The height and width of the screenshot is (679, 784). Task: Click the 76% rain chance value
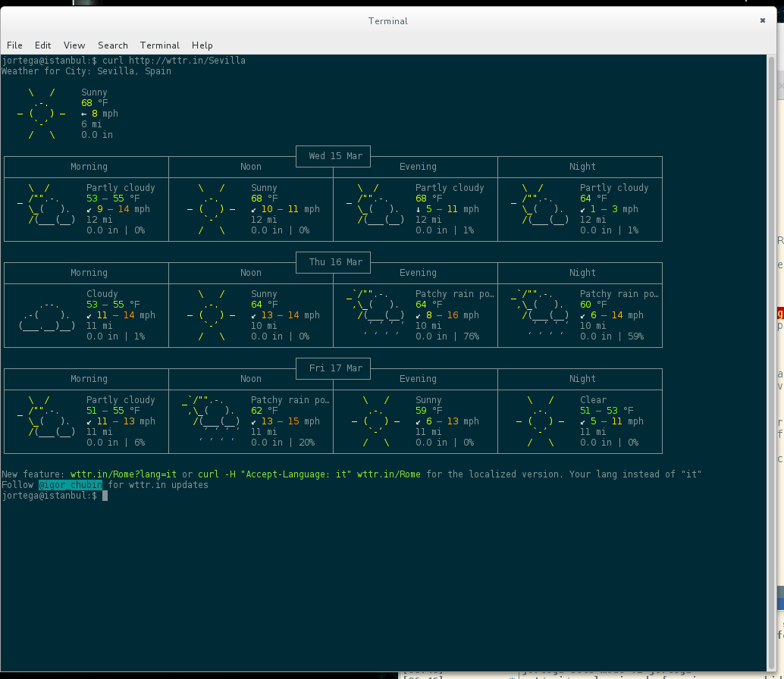tap(471, 336)
